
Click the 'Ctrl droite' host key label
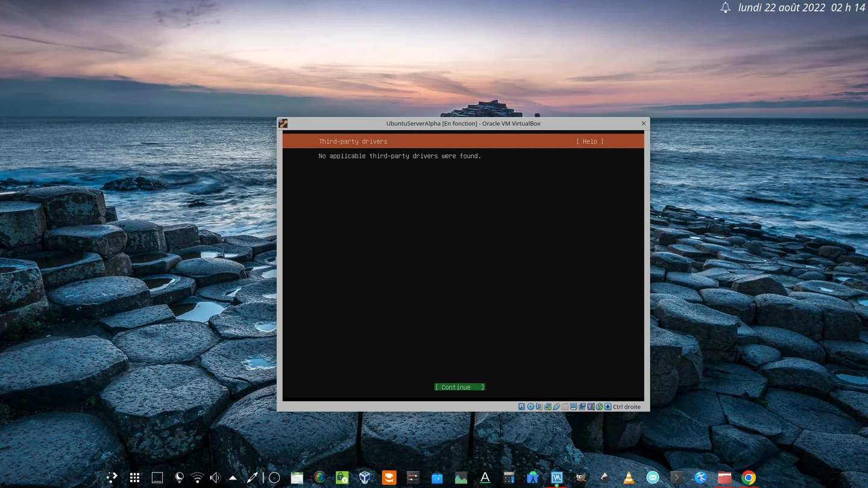pos(627,407)
